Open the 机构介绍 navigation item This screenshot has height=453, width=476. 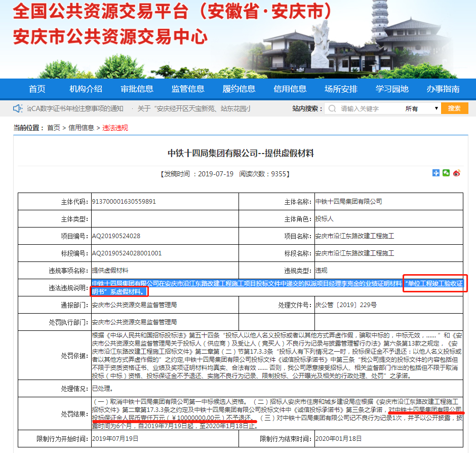tap(86, 89)
